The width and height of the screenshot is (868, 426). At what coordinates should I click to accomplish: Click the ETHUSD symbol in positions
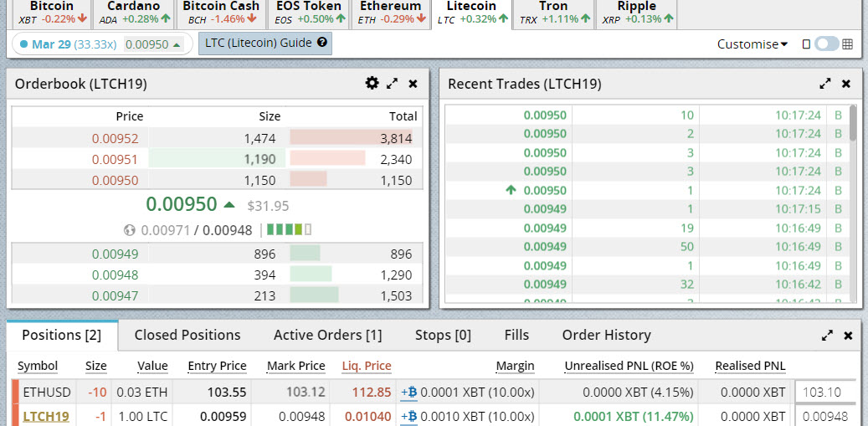tap(47, 393)
